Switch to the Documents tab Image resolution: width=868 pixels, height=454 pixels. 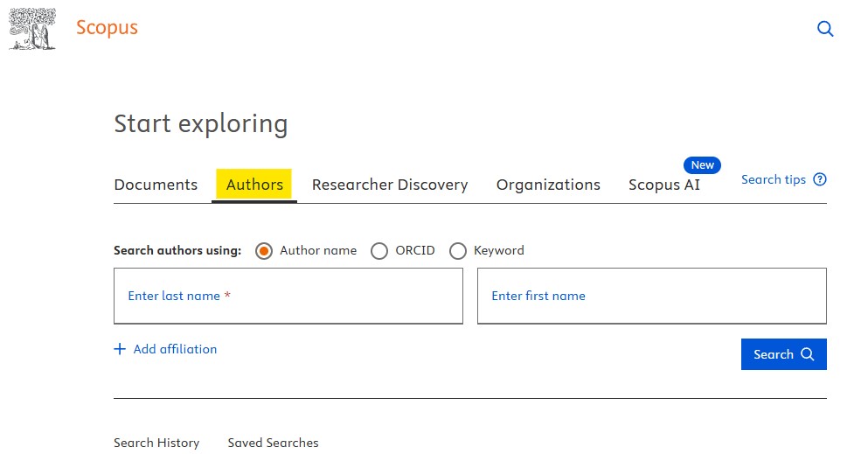(x=156, y=185)
